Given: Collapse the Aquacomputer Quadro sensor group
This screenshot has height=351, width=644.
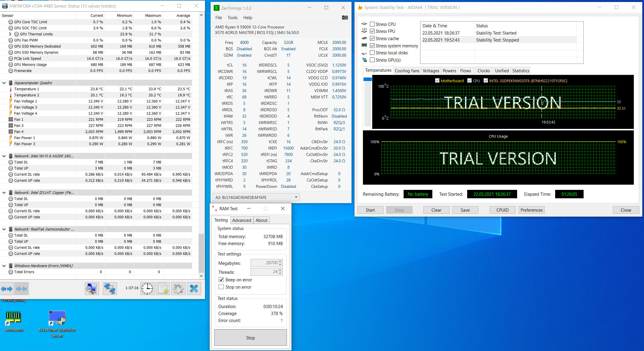Looking at the screenshot, I should click(4, 83).
